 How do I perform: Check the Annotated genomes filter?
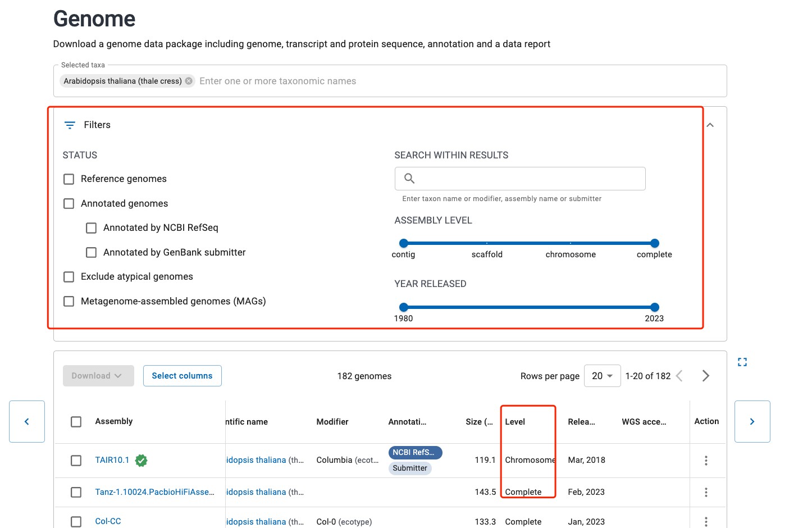[69, 203]
